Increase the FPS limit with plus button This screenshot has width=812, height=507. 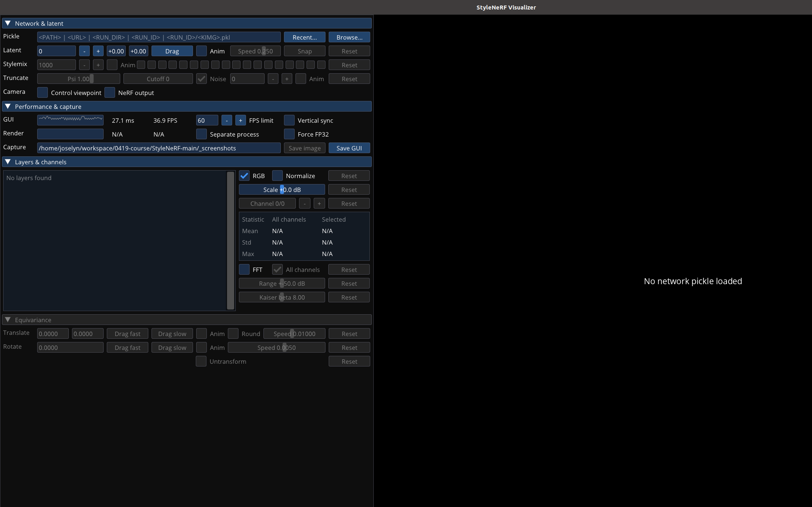(x=240, y=120)
